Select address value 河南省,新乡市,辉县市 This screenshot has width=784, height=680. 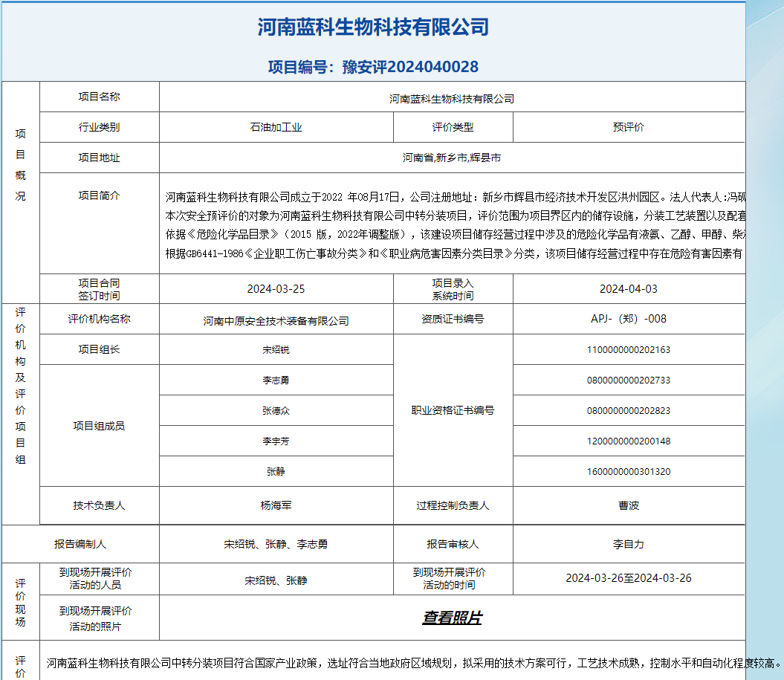coord(452,158)
